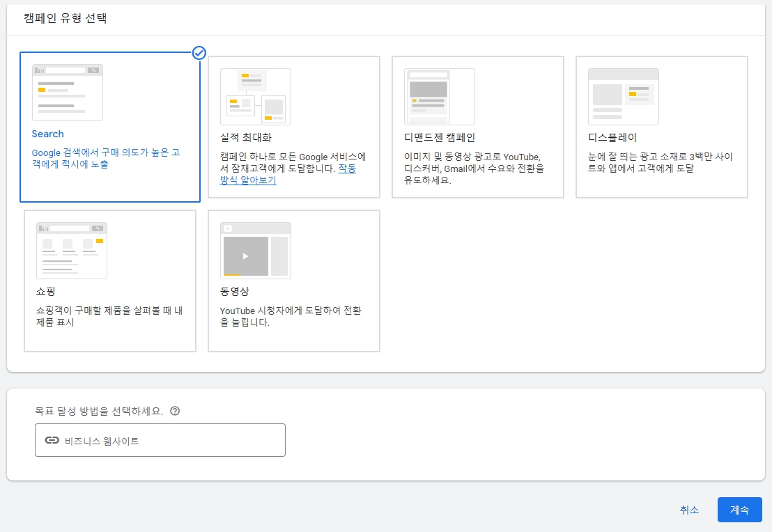772x532 pixels.
Task: Click the blue checkmark on Search card
Action: click(x=199, y=53)
